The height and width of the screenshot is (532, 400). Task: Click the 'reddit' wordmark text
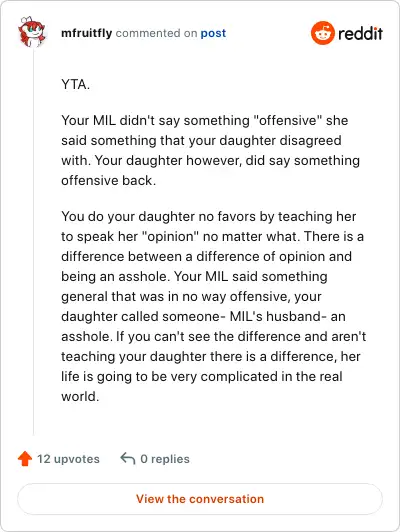[x=360, y=33]
